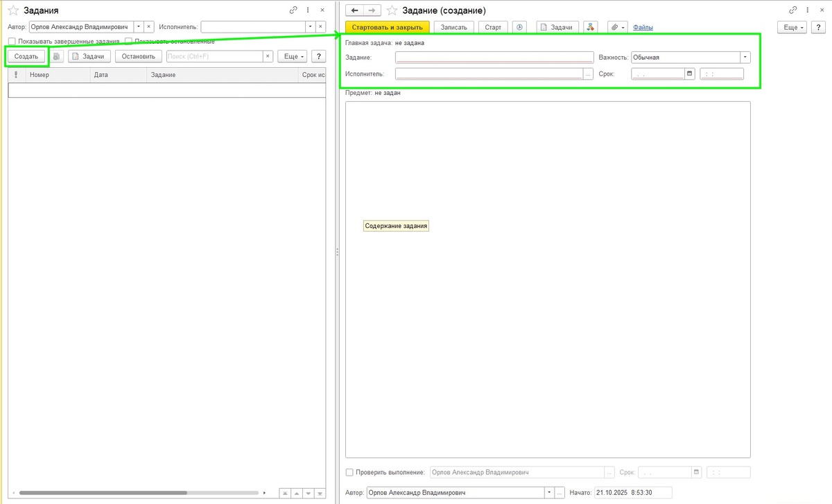Screen dimensions: 832x504
Task: Open the Еще menu in the Задания list
Action: [292, 56]
